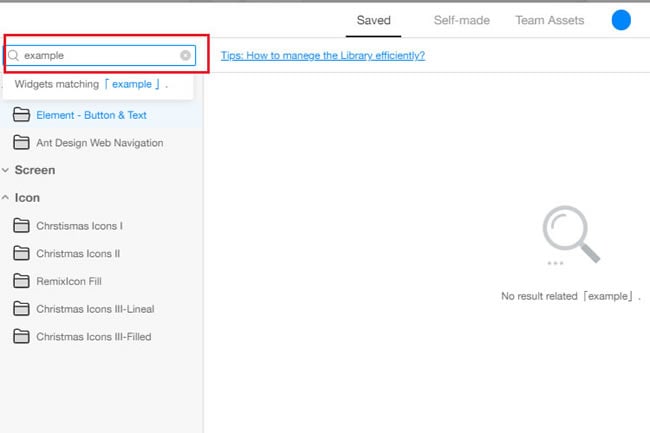Click folder icon beside Christmas Icons III-Lineal
Image resolution: width=650 pixels, height=433 pixels.
21,309
